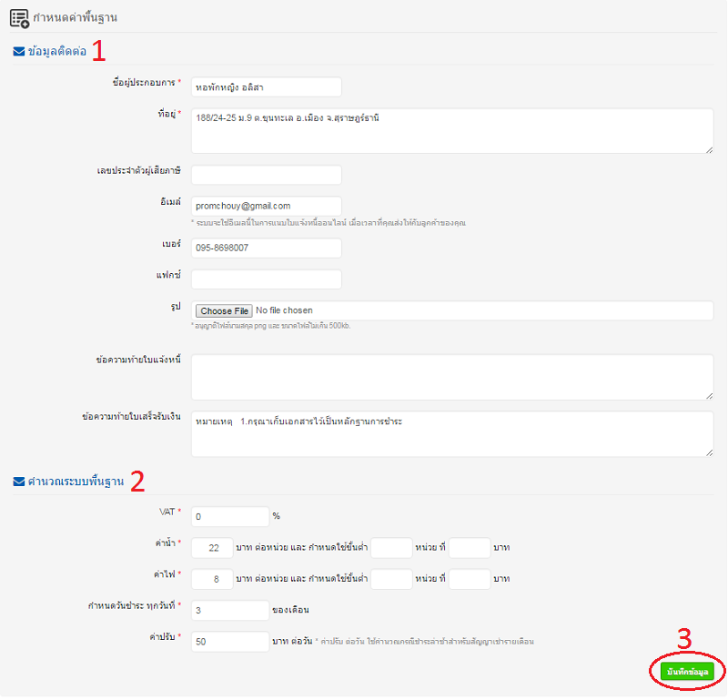The image size is (728, 700).
Task: Click the กำหนดค่าพื้นฐาน page title
Action: pos(76,18)
